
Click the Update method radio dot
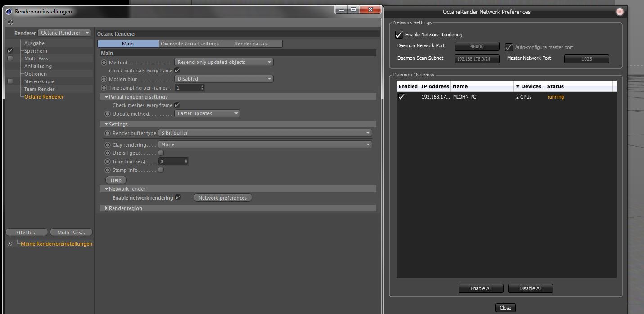108,114
